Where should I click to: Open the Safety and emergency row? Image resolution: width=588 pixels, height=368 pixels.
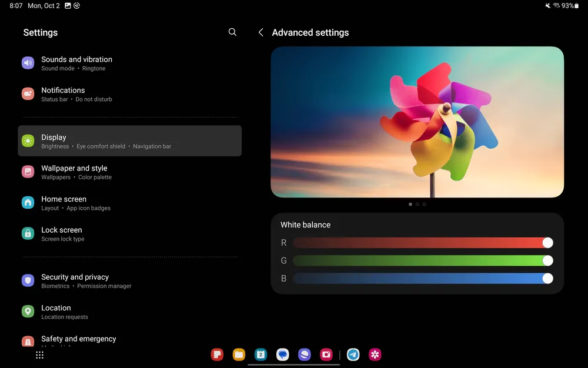tap(130, 340)
